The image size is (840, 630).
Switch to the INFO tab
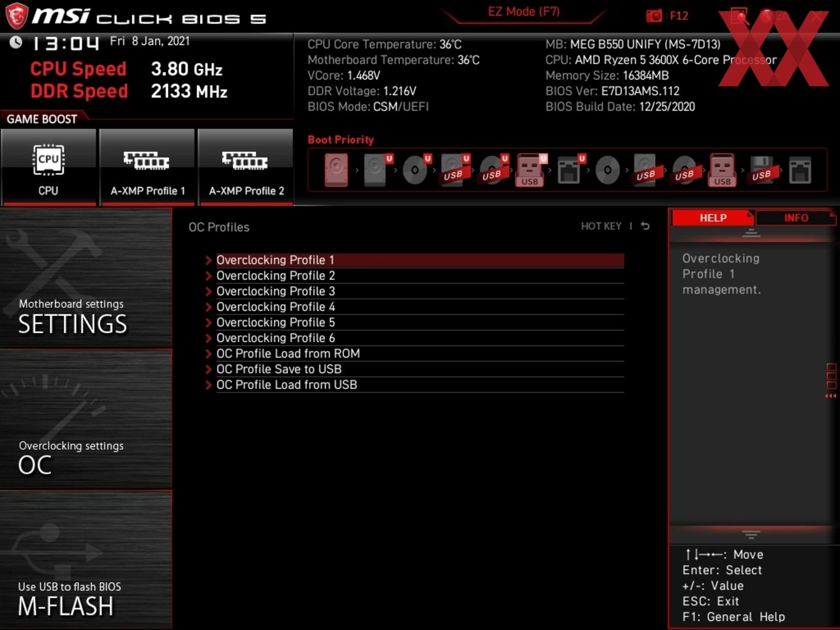796,218
